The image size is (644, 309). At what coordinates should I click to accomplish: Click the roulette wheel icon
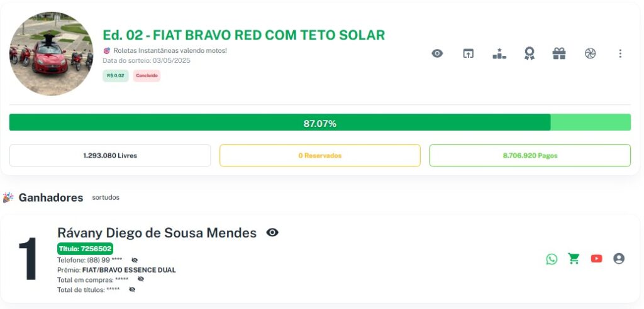coord(590,54)
